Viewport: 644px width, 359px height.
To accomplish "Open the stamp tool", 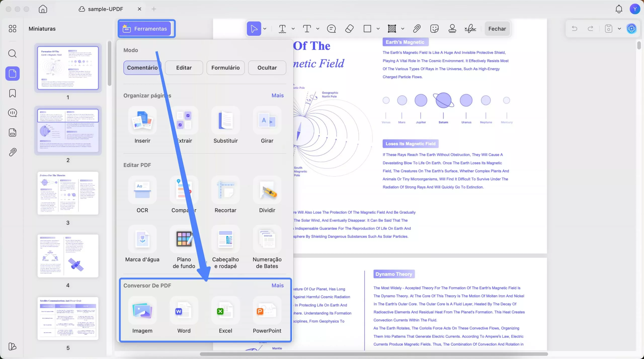I will 452,29.
